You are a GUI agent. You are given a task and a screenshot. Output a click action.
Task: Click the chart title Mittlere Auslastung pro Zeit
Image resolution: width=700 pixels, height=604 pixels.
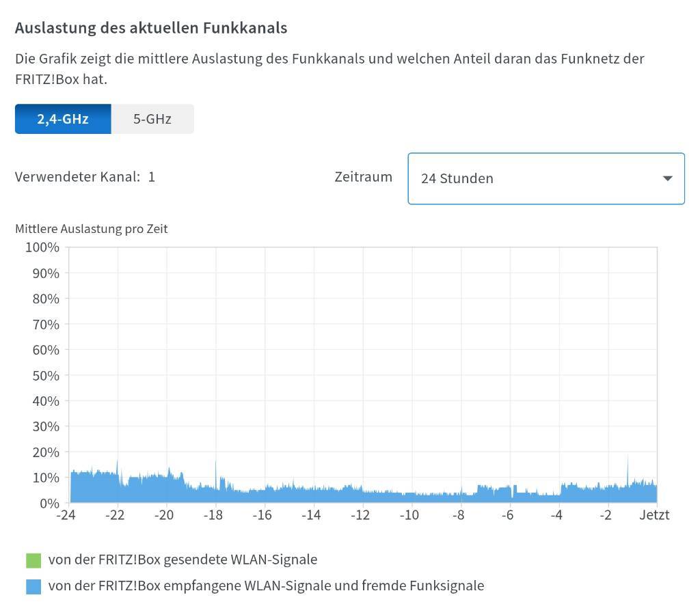91,229
